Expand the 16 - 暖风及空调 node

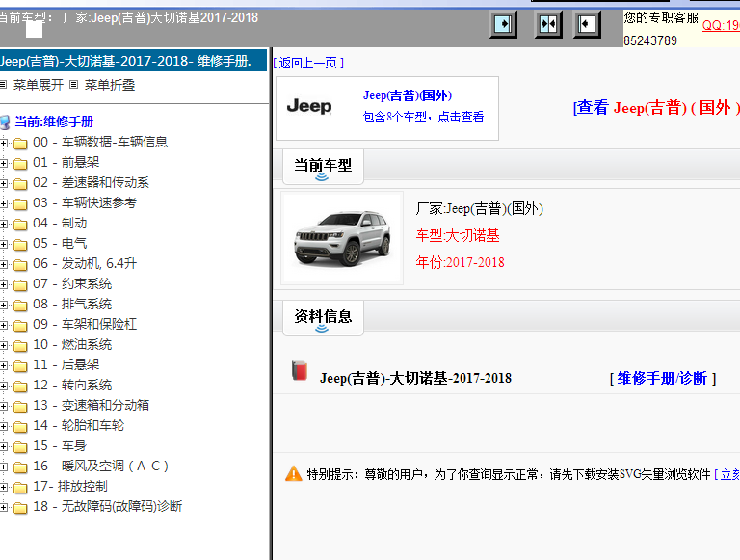point(3,467)
